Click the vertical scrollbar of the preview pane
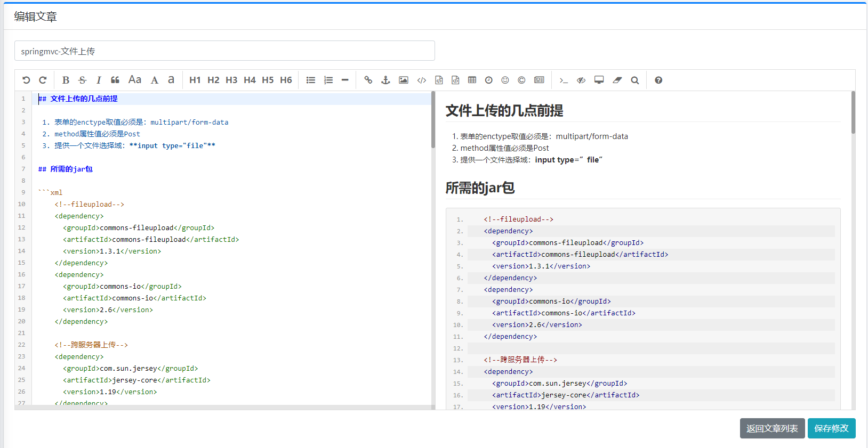This screenshot has width=868, height=448. click(x=853, y=112)
